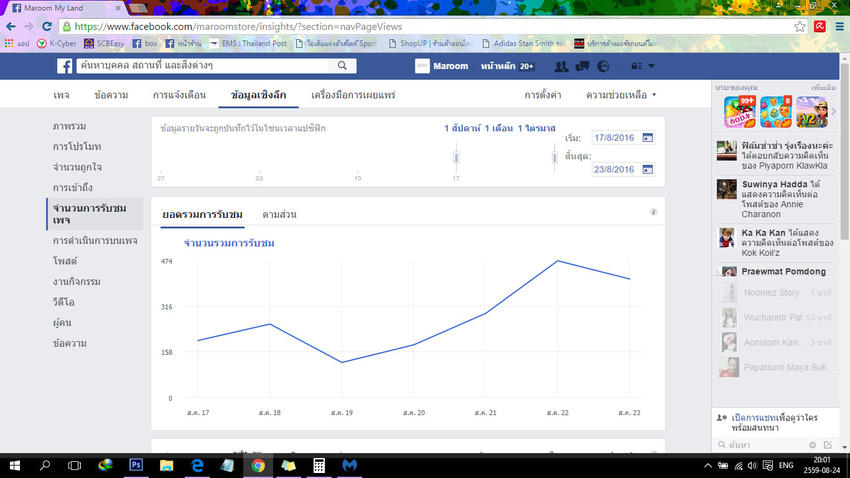Open เครื่องมือการเผยแพร่ tab
This screenshot has height=478, width=850.
point(353,95)
